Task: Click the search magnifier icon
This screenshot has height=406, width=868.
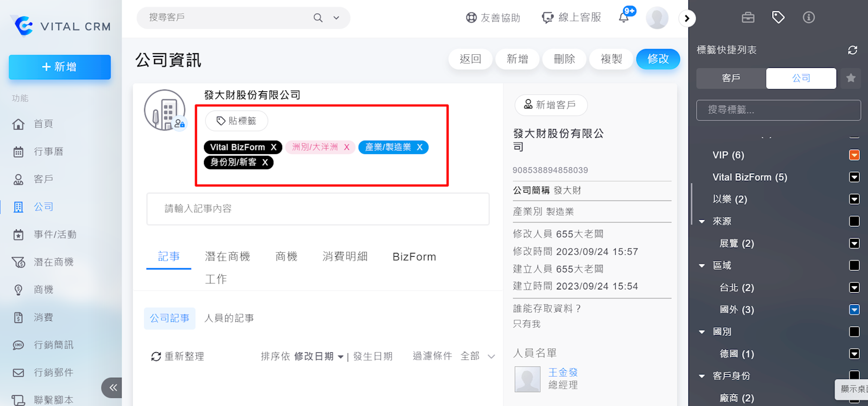Action: [318, 18]
